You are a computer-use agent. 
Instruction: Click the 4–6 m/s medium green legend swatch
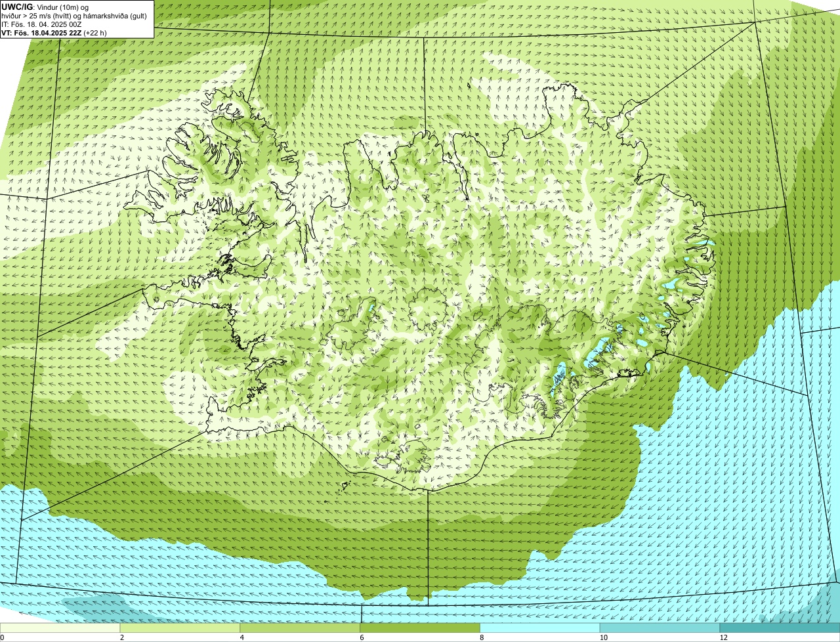(301, 628)
